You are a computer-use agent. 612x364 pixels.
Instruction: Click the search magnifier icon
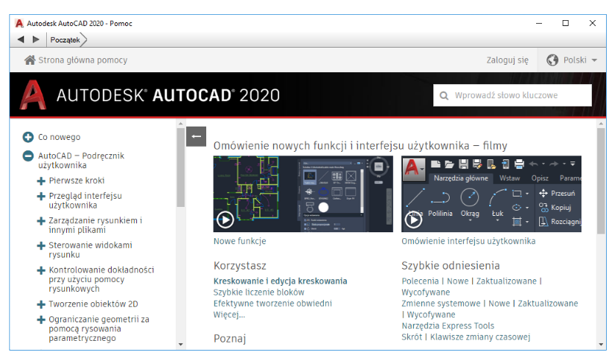(444, 95)
